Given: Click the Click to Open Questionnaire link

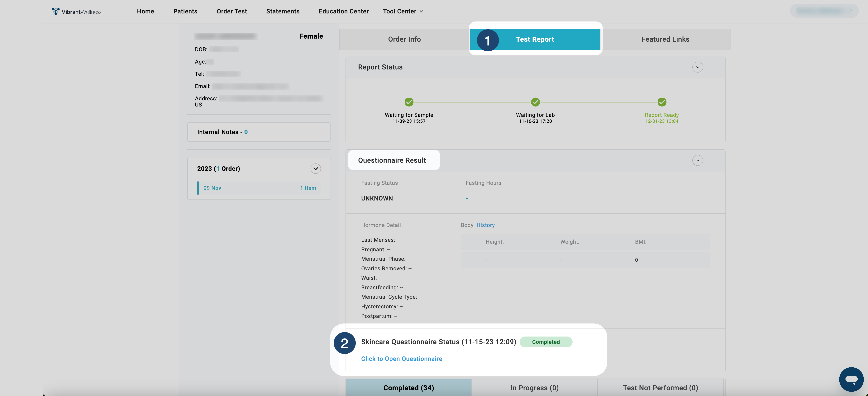Looking at the screenshot, I should (x=401, y=359).
